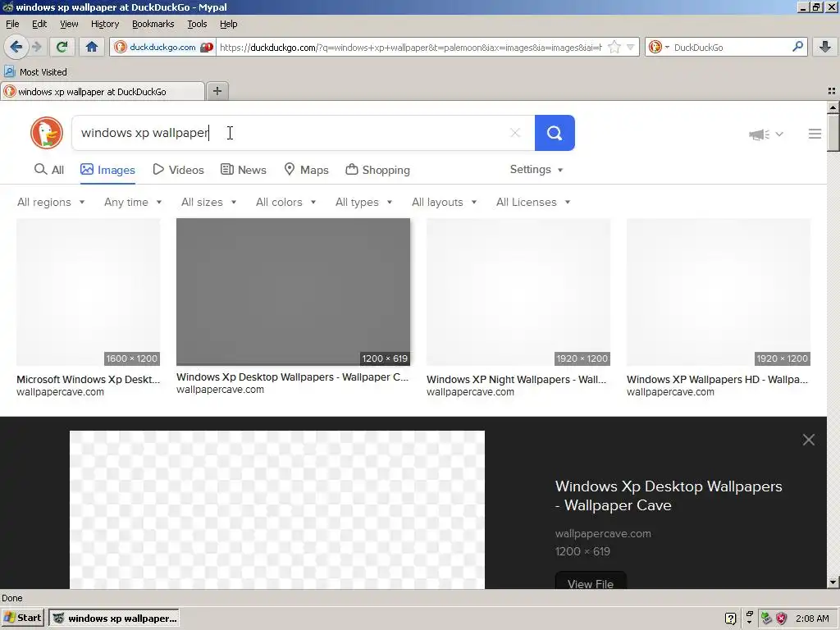Image resolution: width=840 pixels, height=630 pixels.
Task: Expand the All layouts filter
Action: click(444, 202)
